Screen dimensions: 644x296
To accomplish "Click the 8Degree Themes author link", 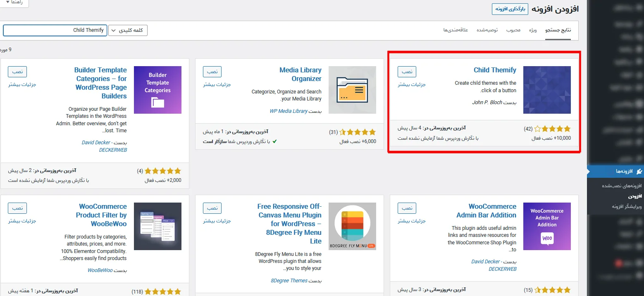I will coord(289,281).
